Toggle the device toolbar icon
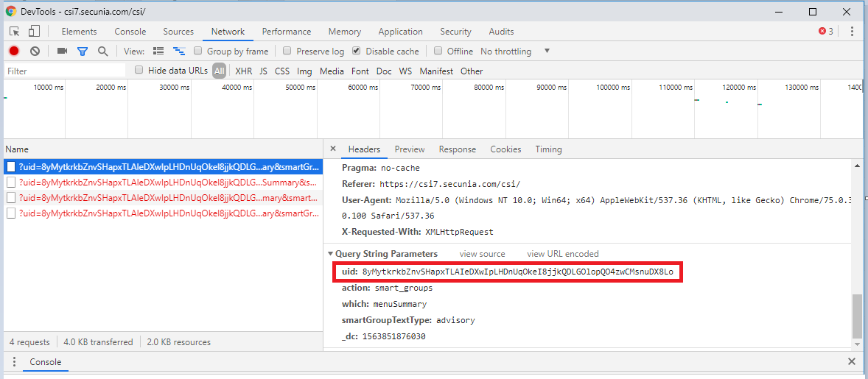Image resolution: width=868 pixels, height=379 pixels. coord(34,32)
